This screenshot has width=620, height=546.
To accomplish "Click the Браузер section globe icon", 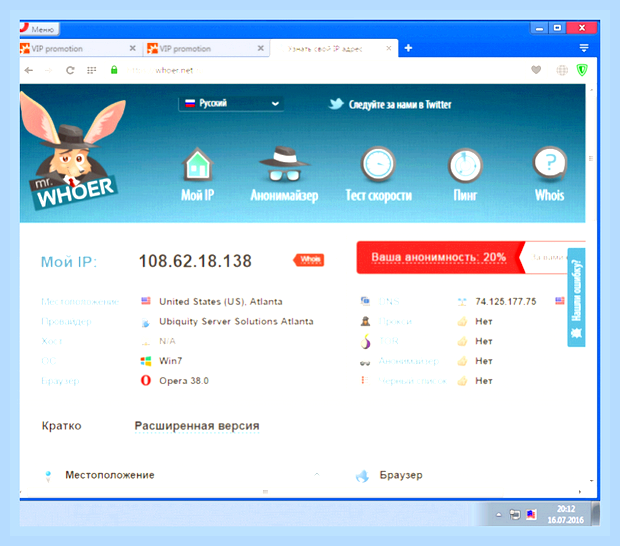I will point(362,476).
